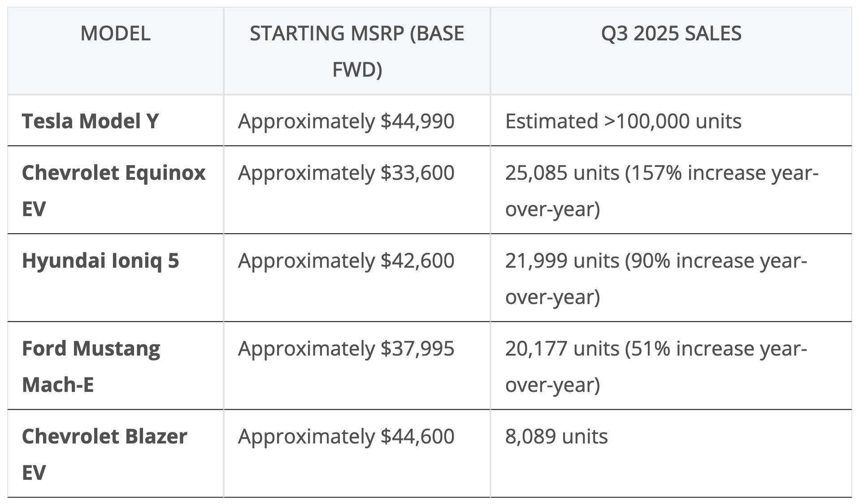Select the Ford Mustang Mach-E name cell
This screenshot has width=859, height=504.
tap(91, 366)
